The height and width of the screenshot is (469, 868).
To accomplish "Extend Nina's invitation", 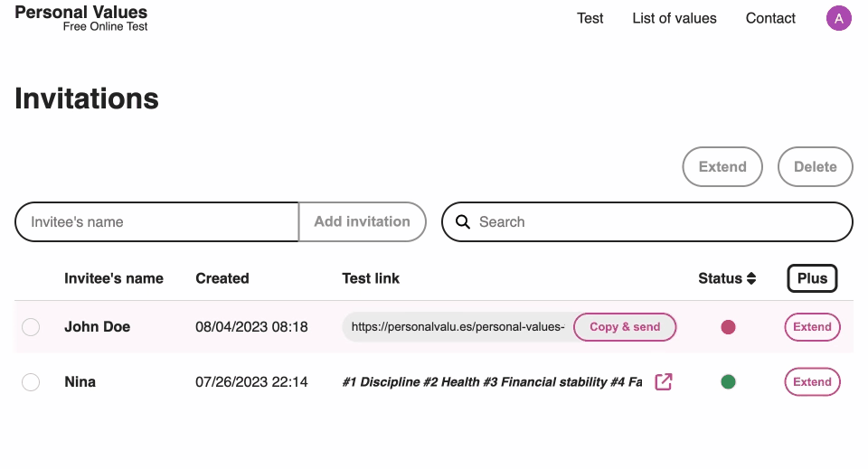I will coord(812,382).
